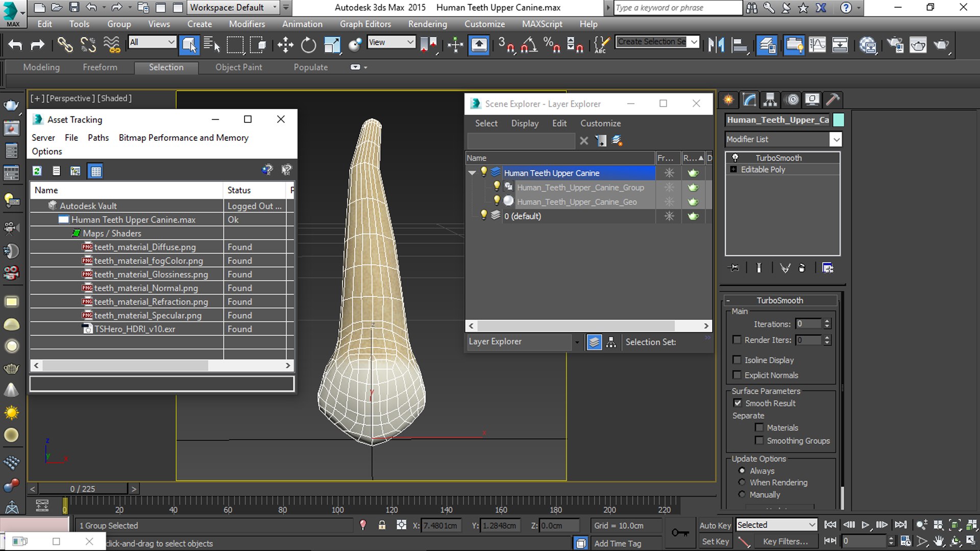Screen dimensions: 980x551
Task: Select the Manually update option
Action: point(742,494)
